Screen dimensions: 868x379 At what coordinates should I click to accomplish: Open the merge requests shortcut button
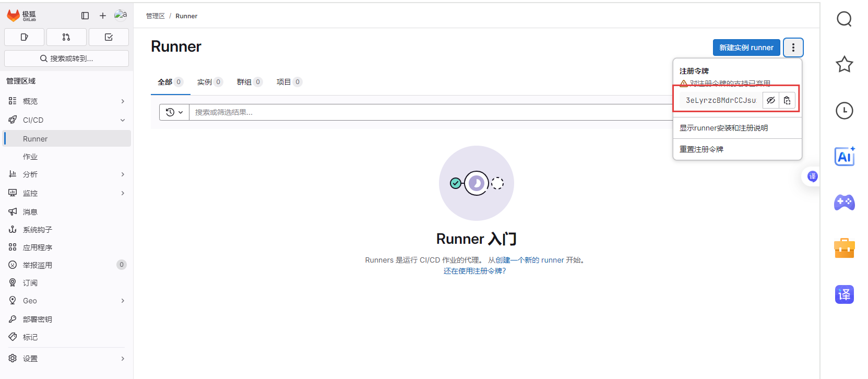click(66, 37)
